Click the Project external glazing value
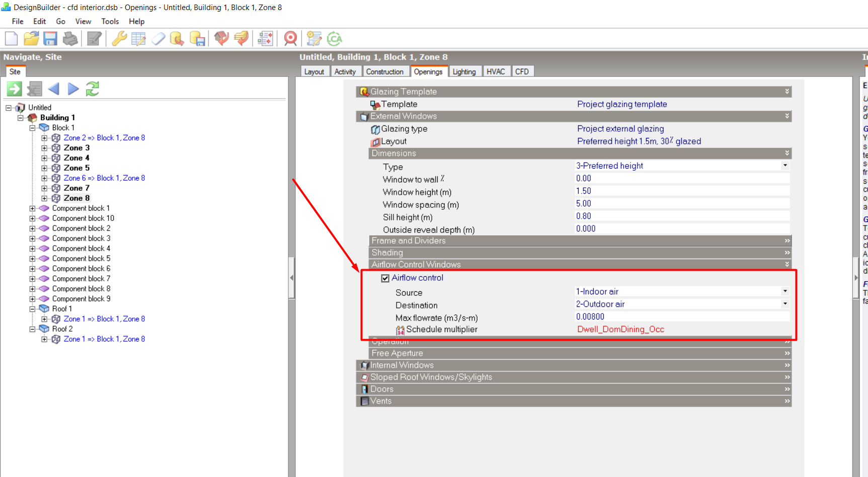Viewport: 868px width, 477px height. point(620,129)
